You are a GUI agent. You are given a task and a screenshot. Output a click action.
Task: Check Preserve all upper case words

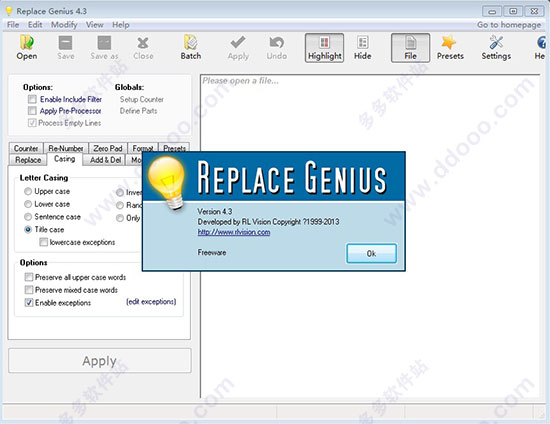(x=29, y=277)
